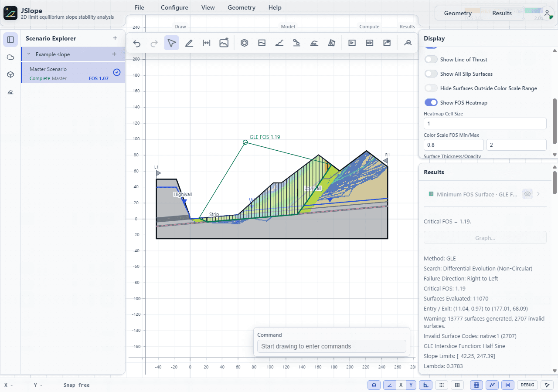Toggle the magnet snap icon in status bar

pyautogui.click(x=374, y=385)
